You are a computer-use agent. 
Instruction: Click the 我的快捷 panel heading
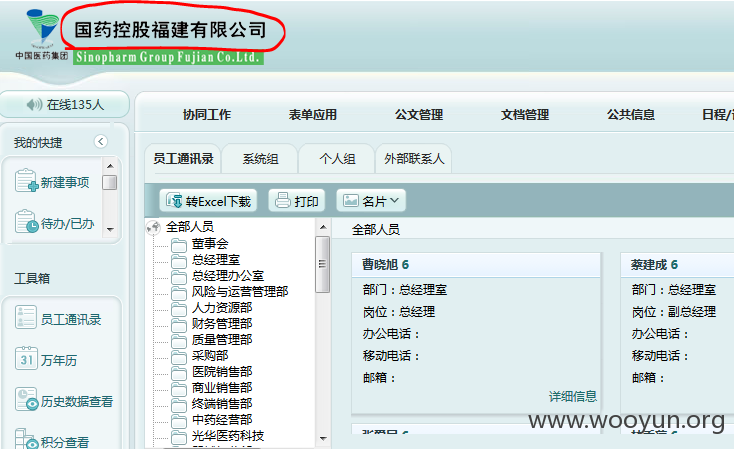pos(37,142)
